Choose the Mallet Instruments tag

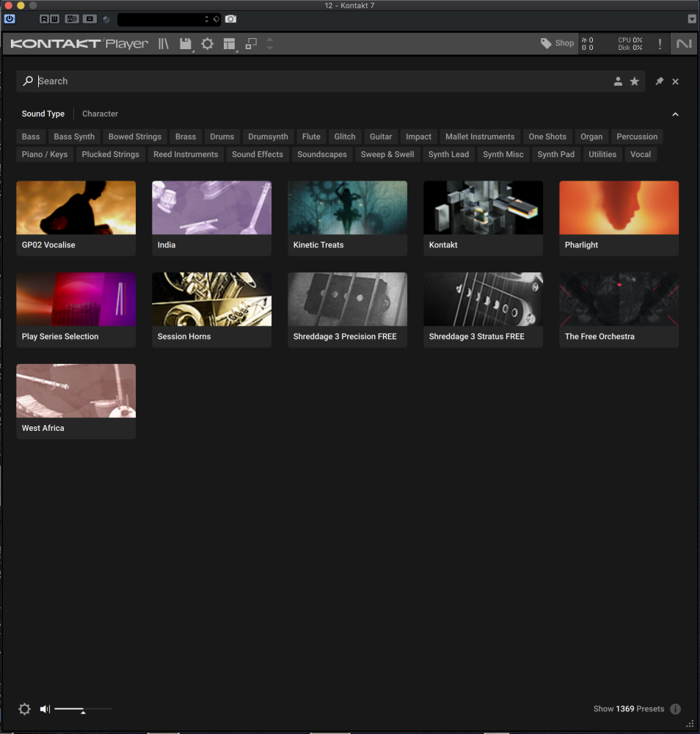(x=480, y=137)
